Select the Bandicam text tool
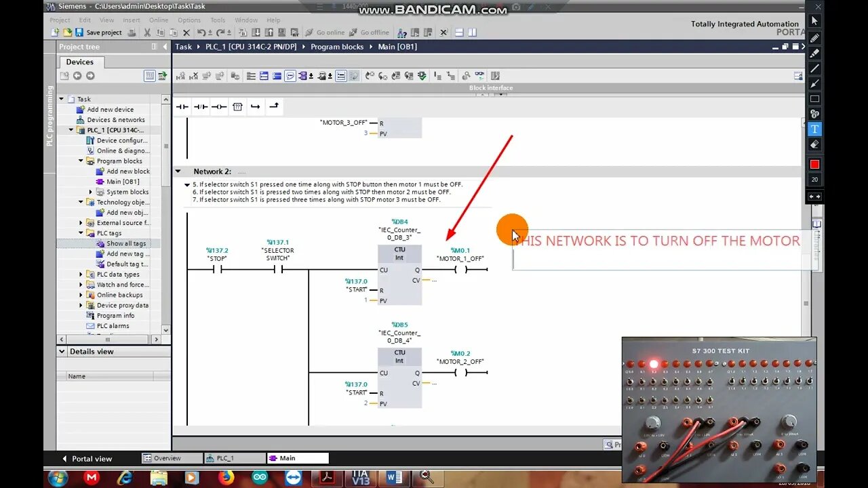Screen dimensions: 868x488 pos(815,129)
